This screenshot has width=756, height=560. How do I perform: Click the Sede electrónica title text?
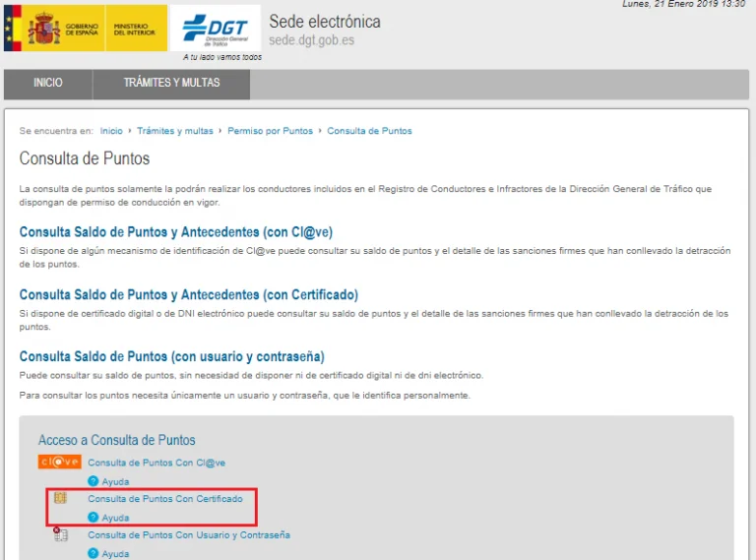[x=325, y=22]
